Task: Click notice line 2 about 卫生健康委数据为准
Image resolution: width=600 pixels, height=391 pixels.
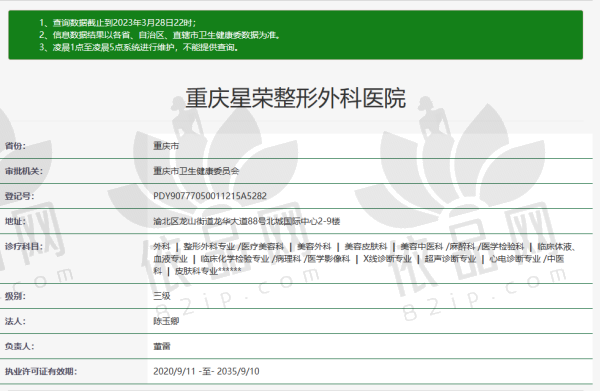Action: tap(160, 35)
